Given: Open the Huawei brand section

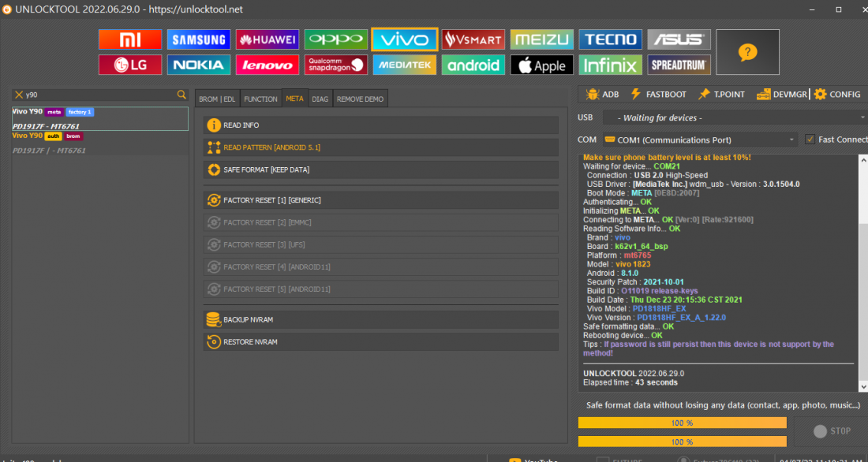Looking at the screenshot, I should click(x=268, y=39).
